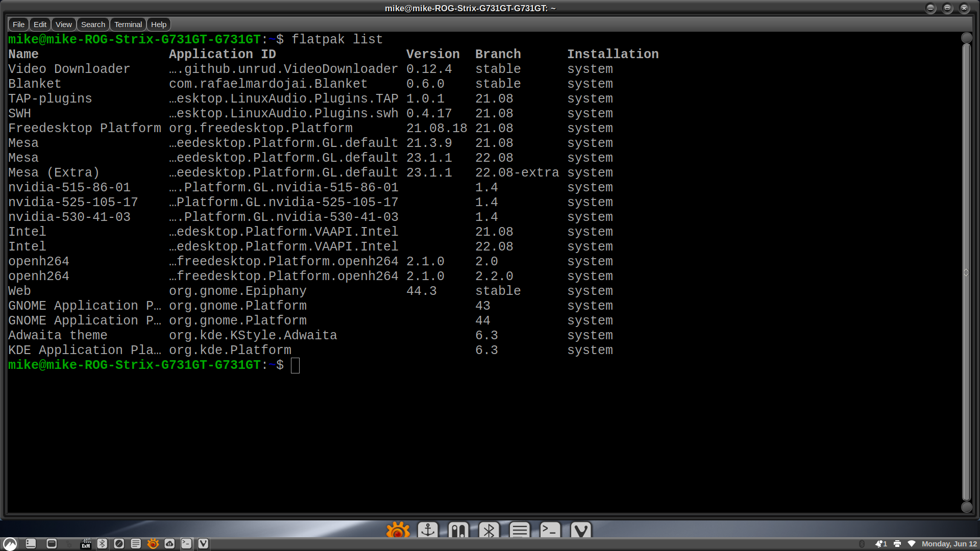980x551 pixels.
Task: Click the 'Branch' column header
Action: [x=498, y=55]
